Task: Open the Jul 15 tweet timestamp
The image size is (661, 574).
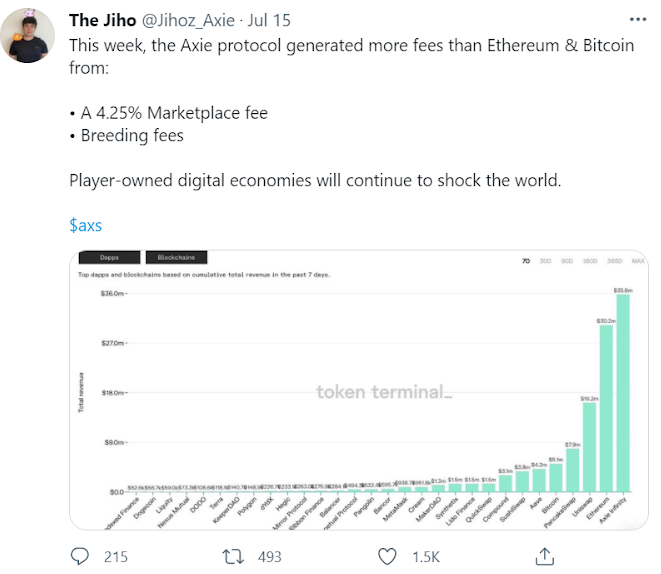Action: coord(269,20)
